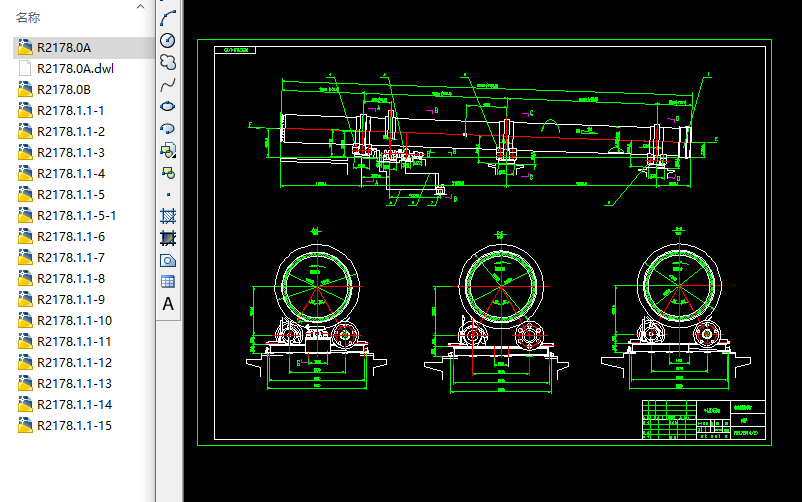The image size is (802, 502).
Task: Choose the Region tool
Action: (x=168, y=260)
